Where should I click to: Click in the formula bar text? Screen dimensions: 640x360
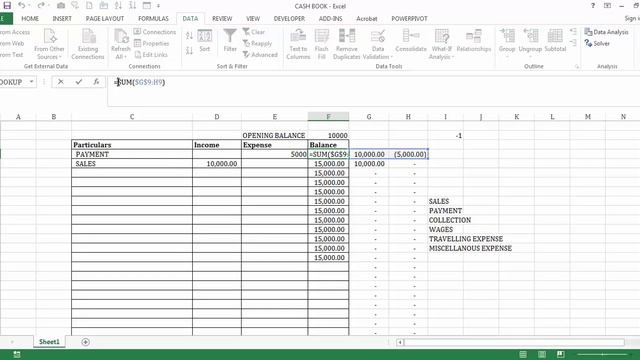click(139, 82)
